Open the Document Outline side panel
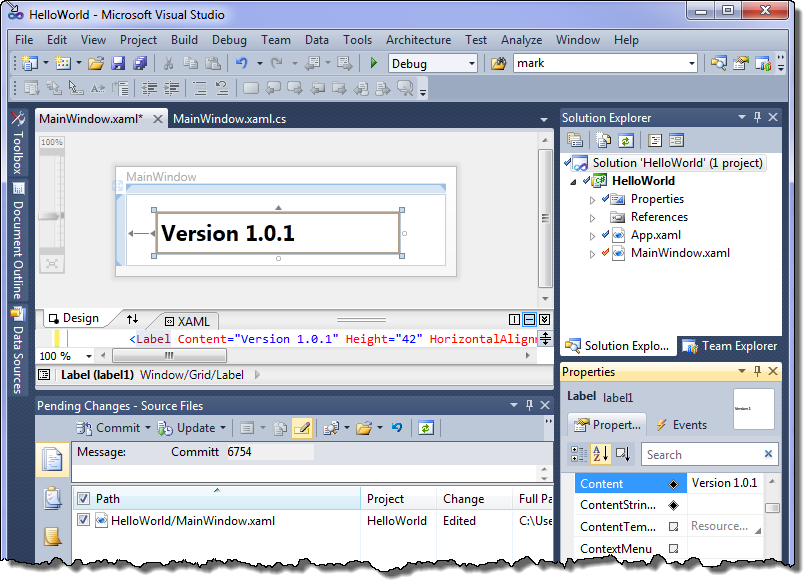 click(18, 242)
